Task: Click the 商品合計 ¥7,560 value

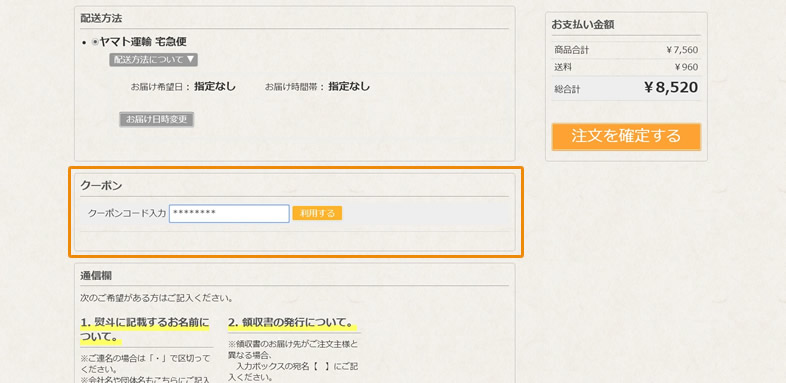Action: (682, 50)
